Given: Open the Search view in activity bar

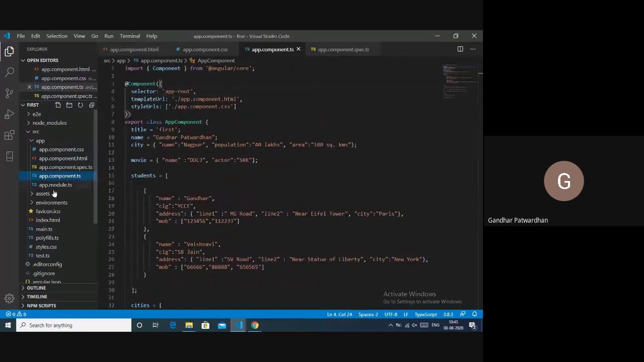Looking at the screenshot, I should (x=9, y=72).
